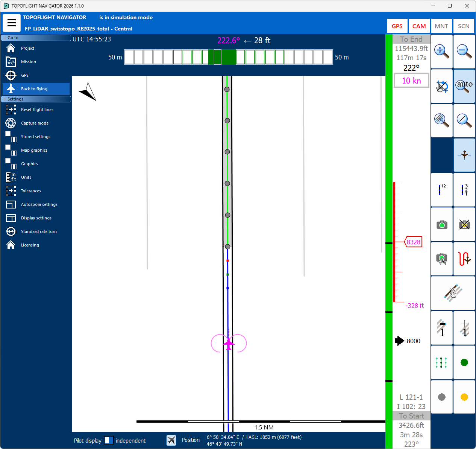Viewport: 476px width, 449px height.
Task: Toggle the Pilot display independent switch
Action: [109, 440]
